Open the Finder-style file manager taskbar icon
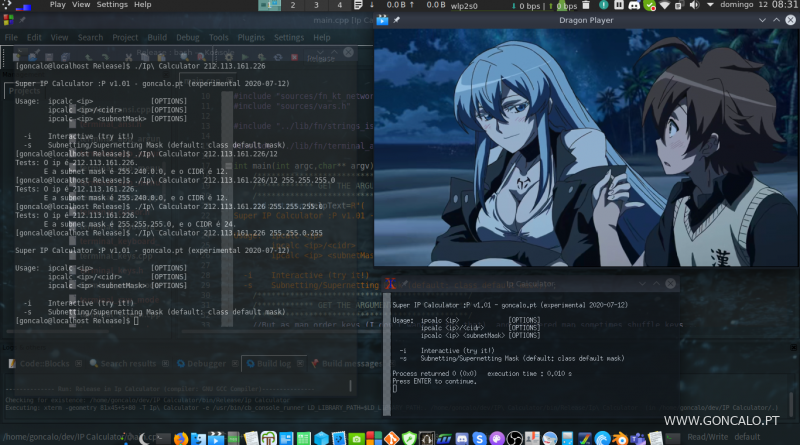The height and width of the screenshot is (445, 800). [x=198, y=438]
